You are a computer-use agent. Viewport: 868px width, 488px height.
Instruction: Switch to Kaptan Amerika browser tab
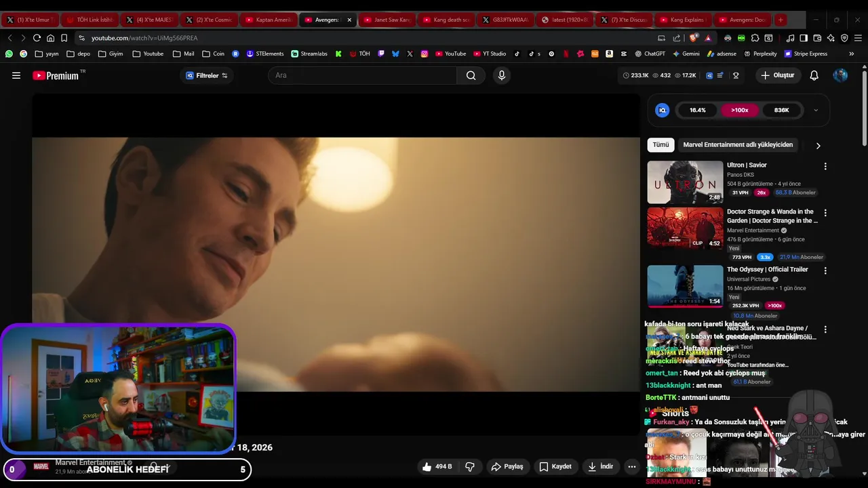[x=269, y=20]
